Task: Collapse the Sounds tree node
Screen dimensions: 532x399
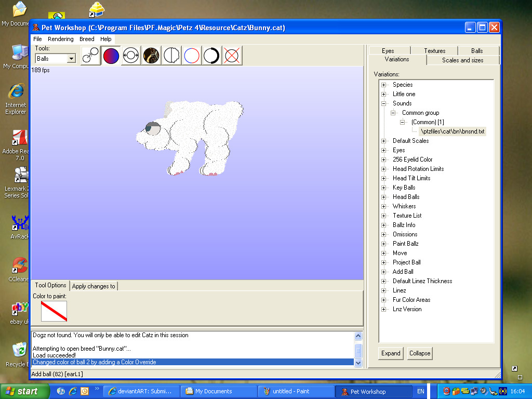Action: [384, 103]
